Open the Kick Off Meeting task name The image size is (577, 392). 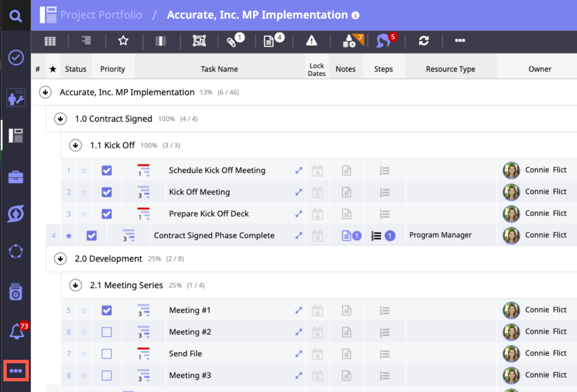tap(199, 192)
